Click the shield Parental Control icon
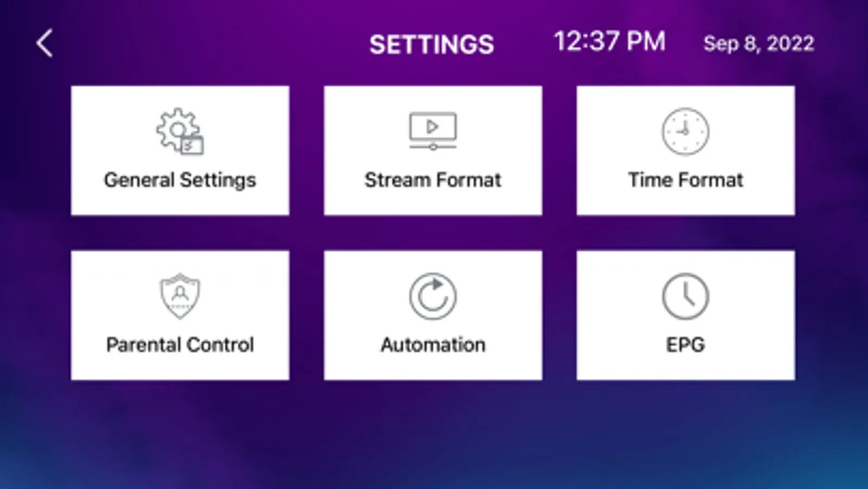 (x=180, y=296)
